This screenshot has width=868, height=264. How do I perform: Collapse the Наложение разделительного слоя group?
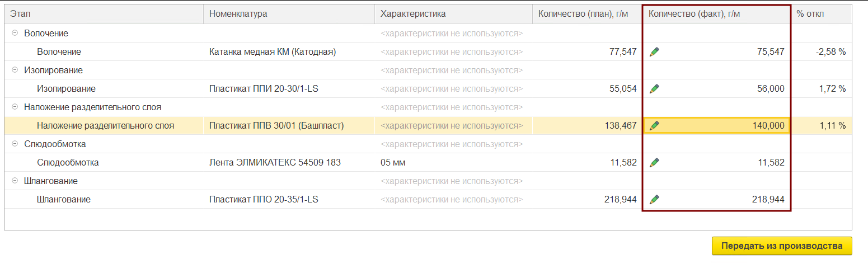[x=15, y=107]
